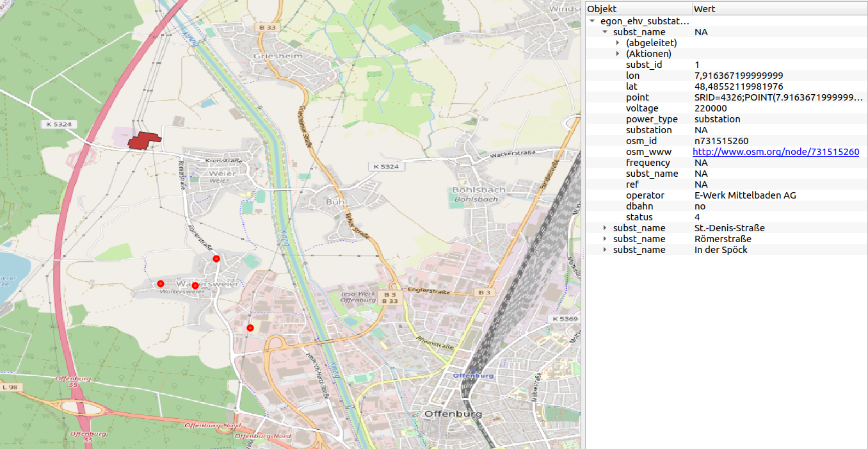
Task: Collapse the egon_ehv_substat feature tree
Action: point(592,20)
